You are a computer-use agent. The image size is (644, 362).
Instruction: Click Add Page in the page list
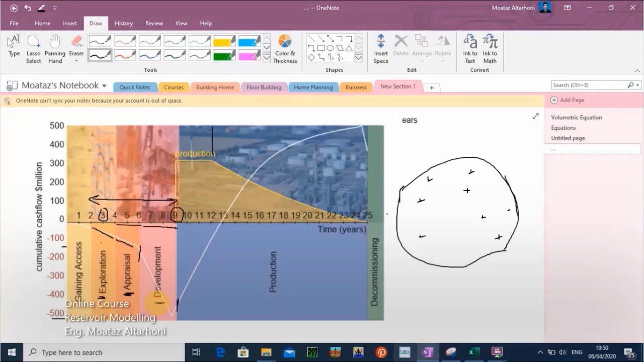(x=568, y=100)
